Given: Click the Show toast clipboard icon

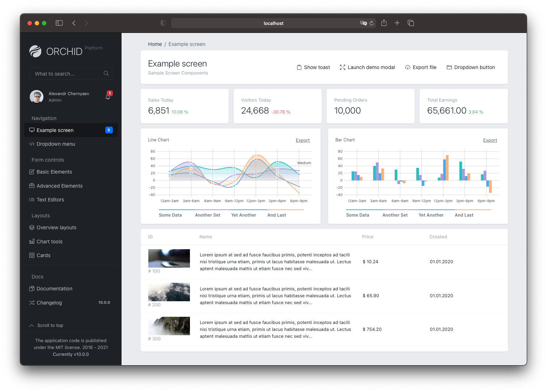Looking at the screenshot, I should 299,67.
